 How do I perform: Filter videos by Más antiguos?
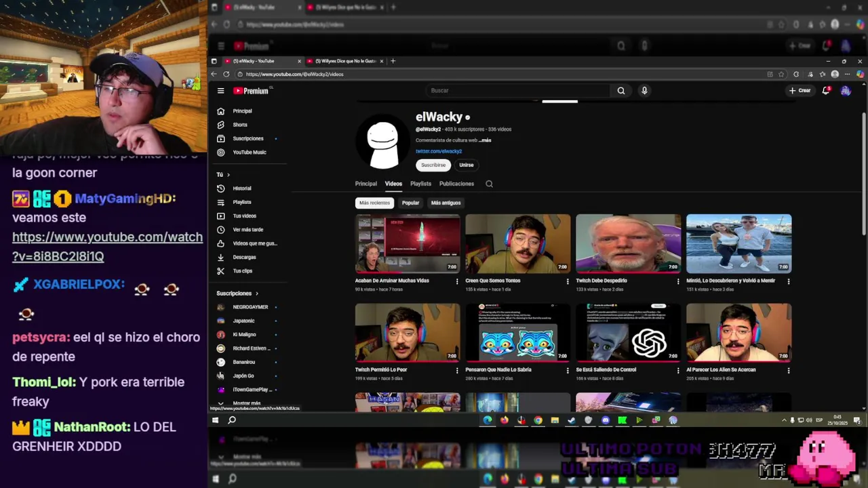(x=446, y=203)
